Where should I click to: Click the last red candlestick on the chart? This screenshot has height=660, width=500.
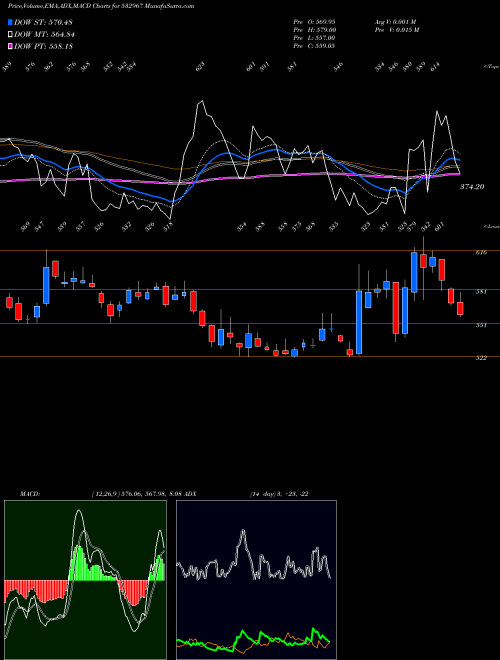pos(460,309)
